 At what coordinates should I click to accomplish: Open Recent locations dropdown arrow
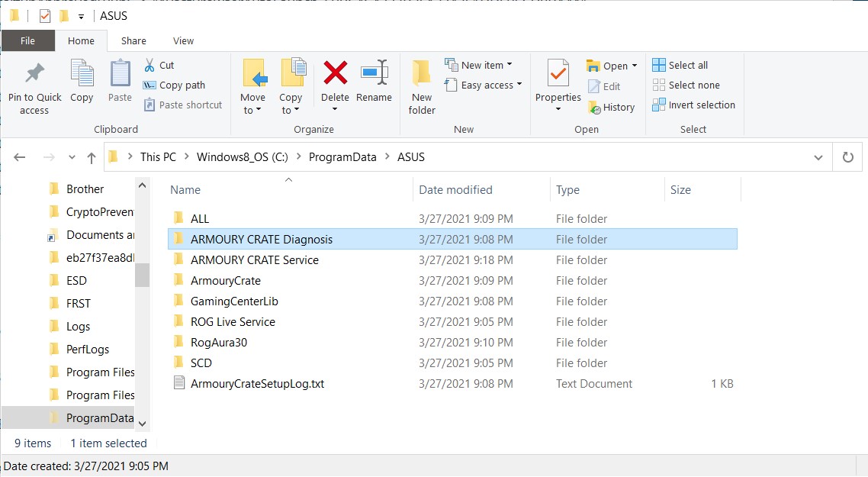point(72,157)
